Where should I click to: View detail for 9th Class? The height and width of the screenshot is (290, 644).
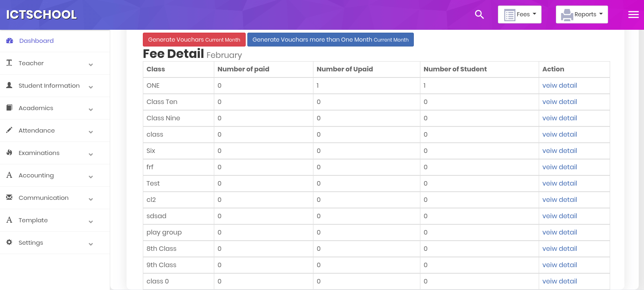560,265
